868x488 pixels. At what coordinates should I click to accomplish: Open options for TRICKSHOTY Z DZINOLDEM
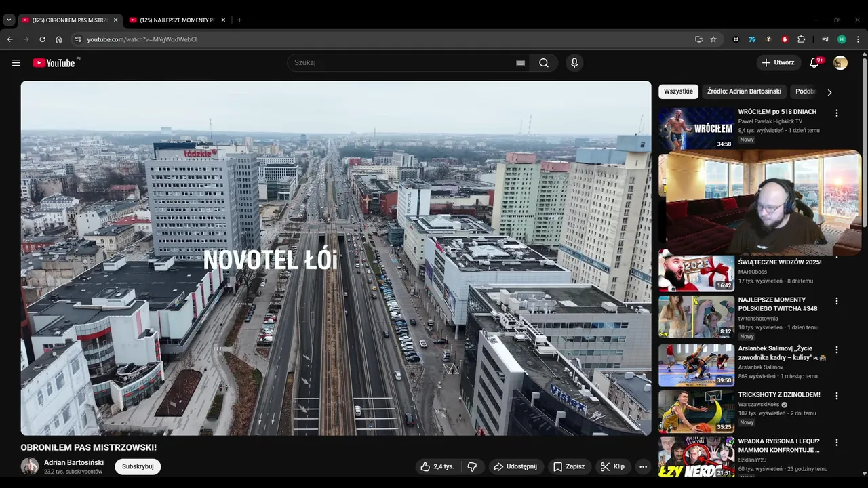(x=836, y=396)
